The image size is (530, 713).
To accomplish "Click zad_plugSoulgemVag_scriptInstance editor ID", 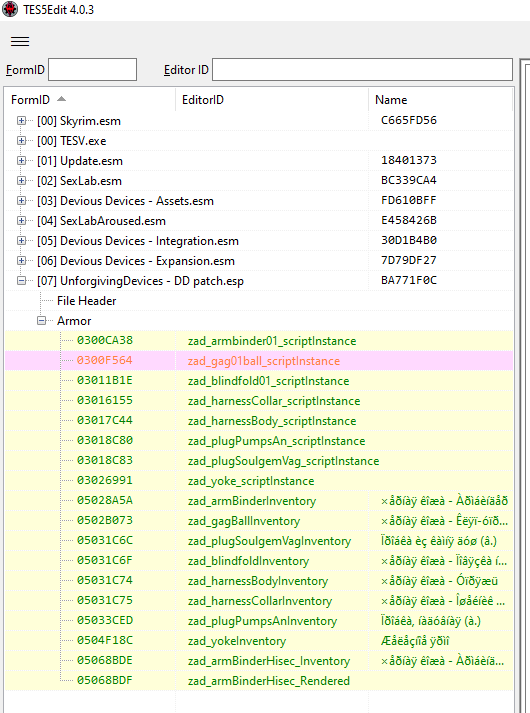I will point(283,462).
